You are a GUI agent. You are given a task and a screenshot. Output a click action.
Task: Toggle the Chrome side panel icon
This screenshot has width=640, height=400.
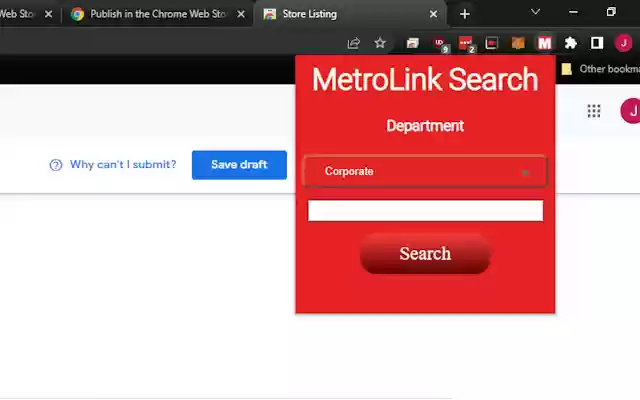597,43
